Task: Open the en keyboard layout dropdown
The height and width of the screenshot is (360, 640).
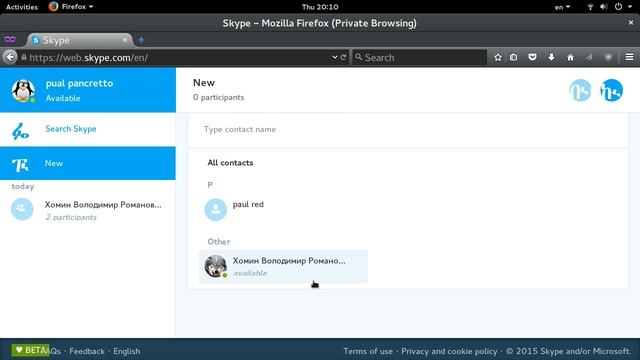Action: point(562,7)
